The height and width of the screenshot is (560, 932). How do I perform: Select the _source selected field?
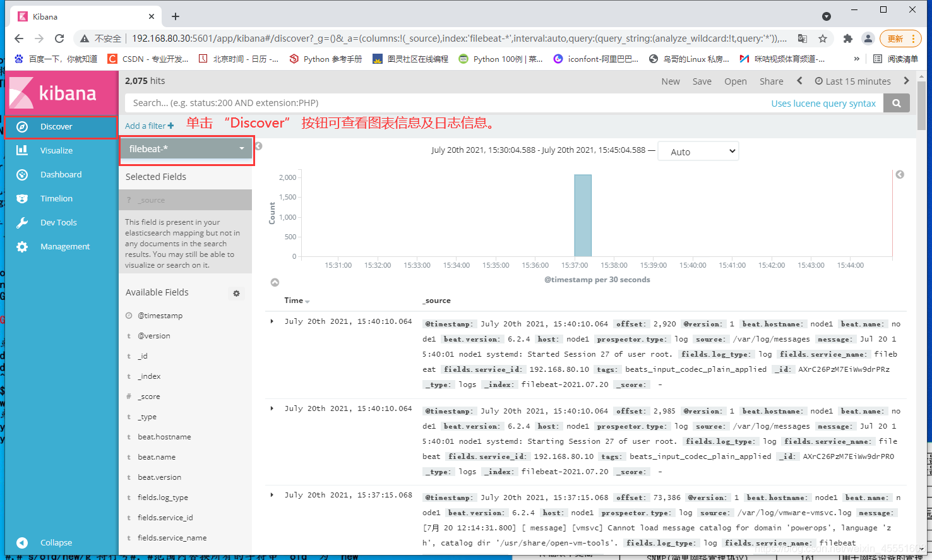pos(185,200)
